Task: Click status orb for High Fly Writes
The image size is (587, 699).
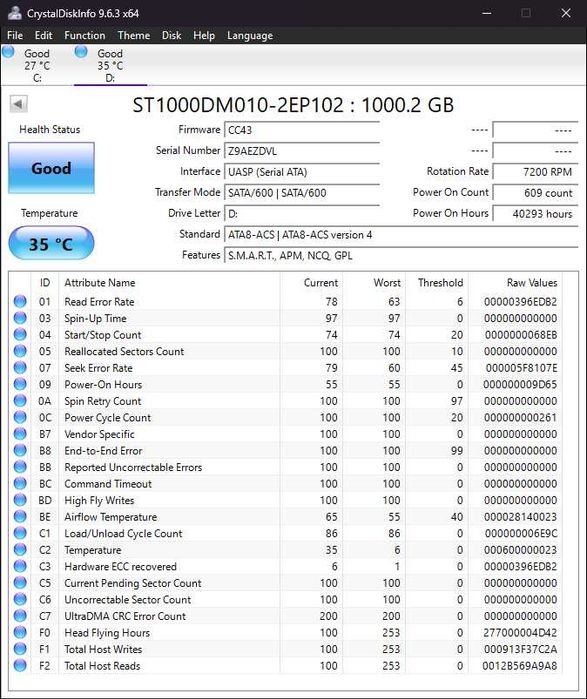Action: pos(20,500)
